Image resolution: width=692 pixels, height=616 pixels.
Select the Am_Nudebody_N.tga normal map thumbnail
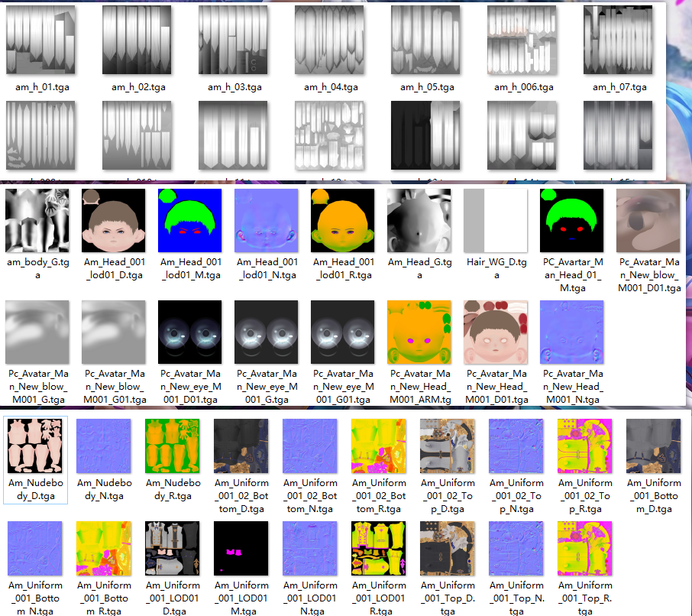104,446
